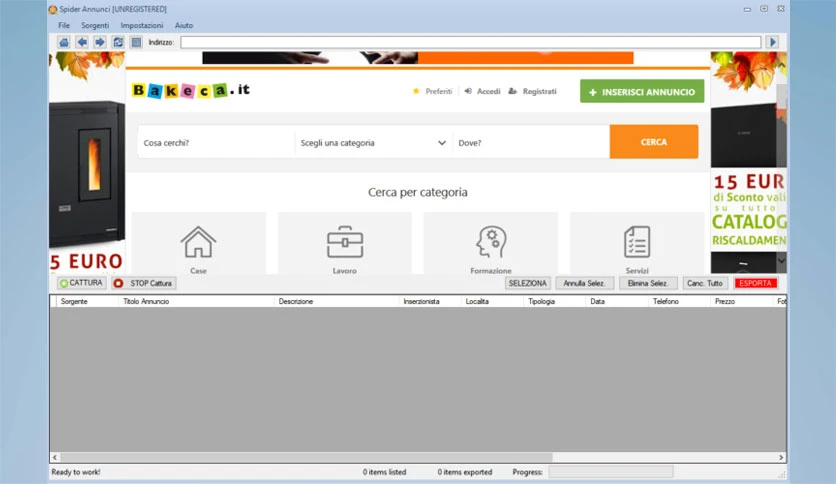The image size is (836, 484).
Task: Click the INSERISCI ANNUNCIO button
Action: (642, 91)
